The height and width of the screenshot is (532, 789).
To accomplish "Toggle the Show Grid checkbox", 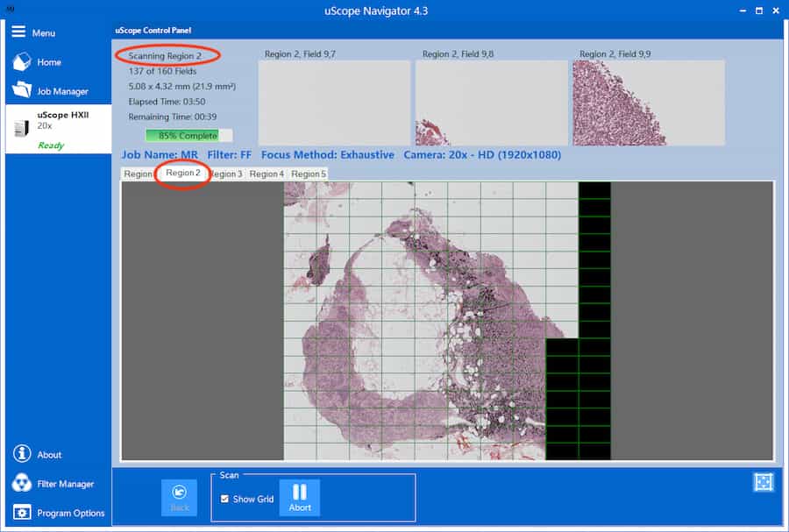I will (x=225, y=499).
